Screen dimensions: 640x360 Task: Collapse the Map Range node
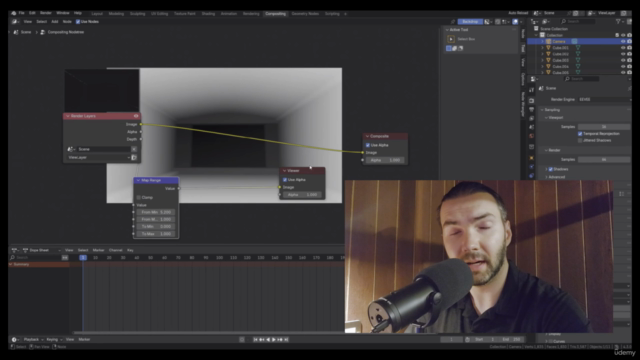(x=138, y=180)
